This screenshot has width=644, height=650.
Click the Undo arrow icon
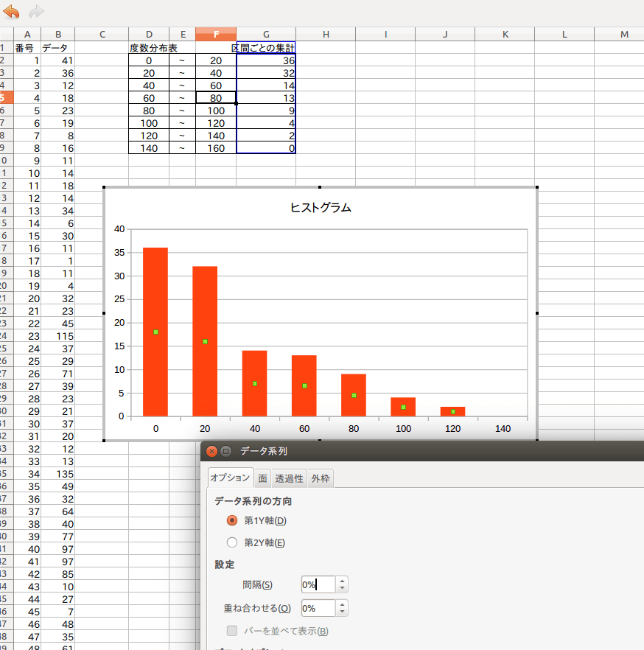[11, 12]
